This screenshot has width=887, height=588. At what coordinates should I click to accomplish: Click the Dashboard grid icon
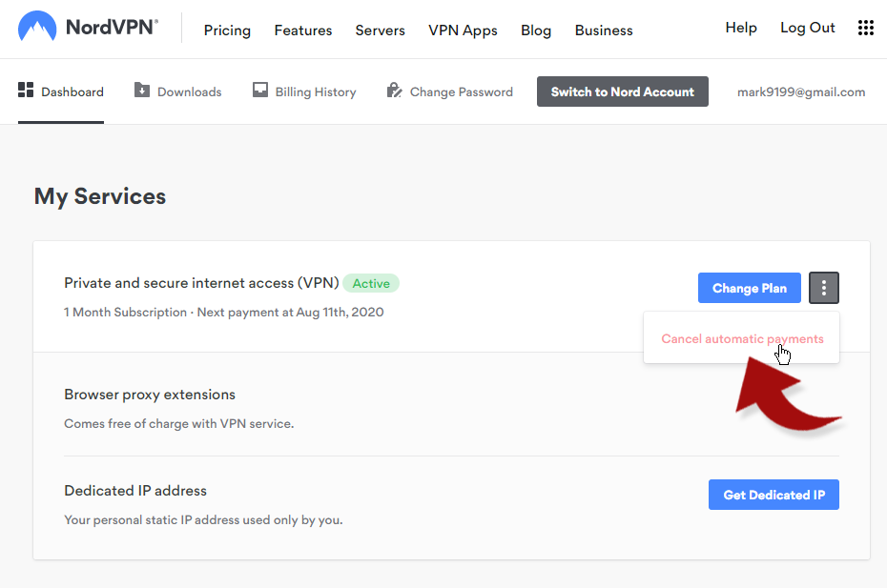[26, 90]
